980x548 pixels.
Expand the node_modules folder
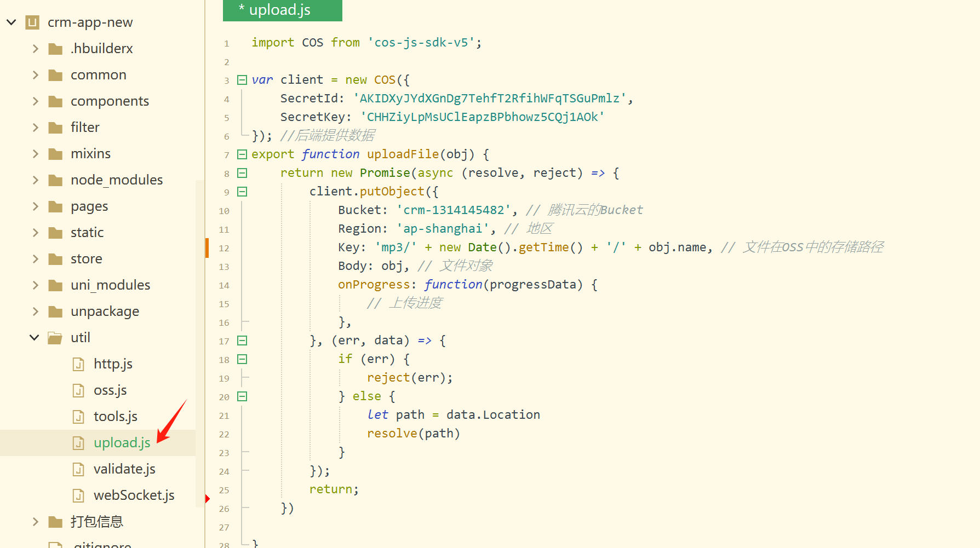click(x=35, y=180)
